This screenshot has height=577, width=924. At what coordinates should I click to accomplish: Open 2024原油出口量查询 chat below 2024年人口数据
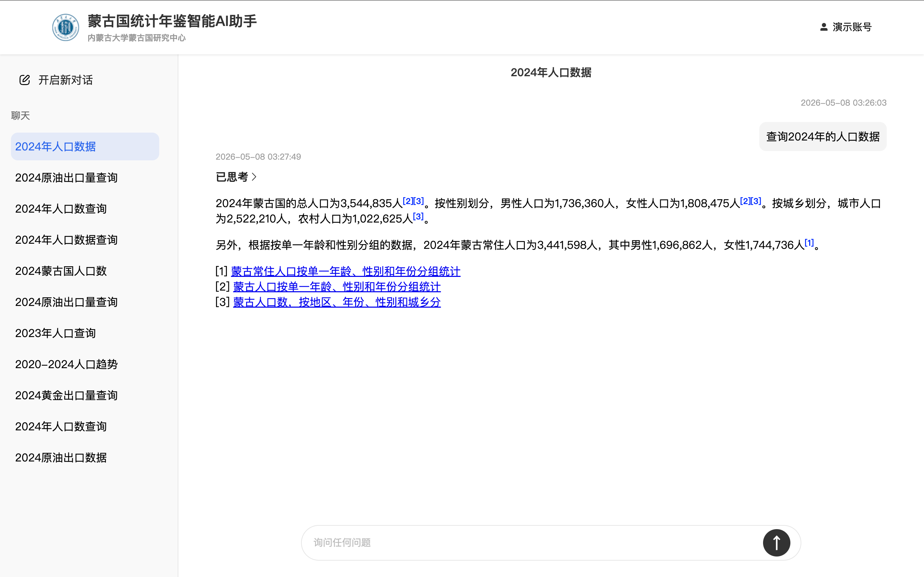click(x=85, y=177)
